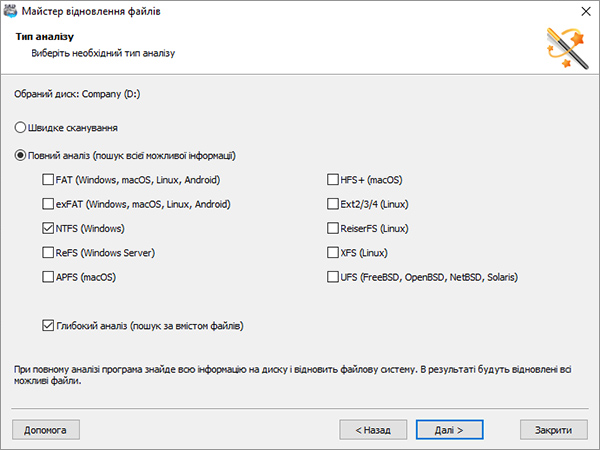The image size is (600, 450).
Task: Click the magic wand wizard icon
Action: 568,48
